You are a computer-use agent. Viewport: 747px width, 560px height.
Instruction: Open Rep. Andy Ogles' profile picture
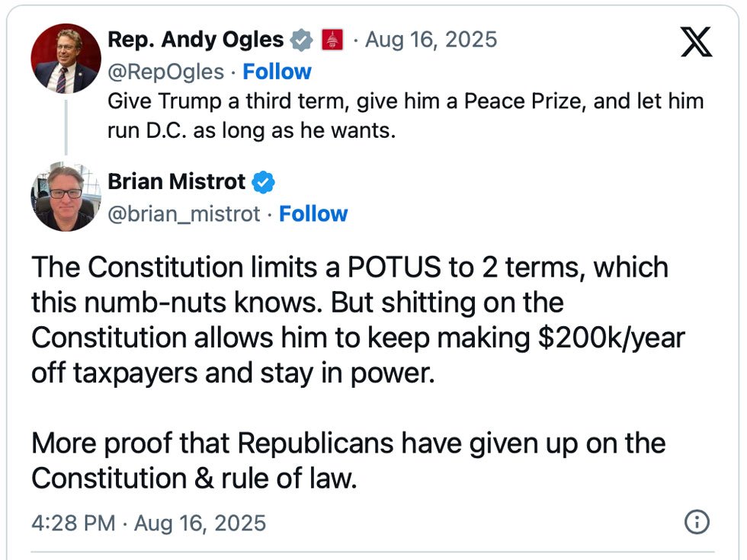pos(66,59)
